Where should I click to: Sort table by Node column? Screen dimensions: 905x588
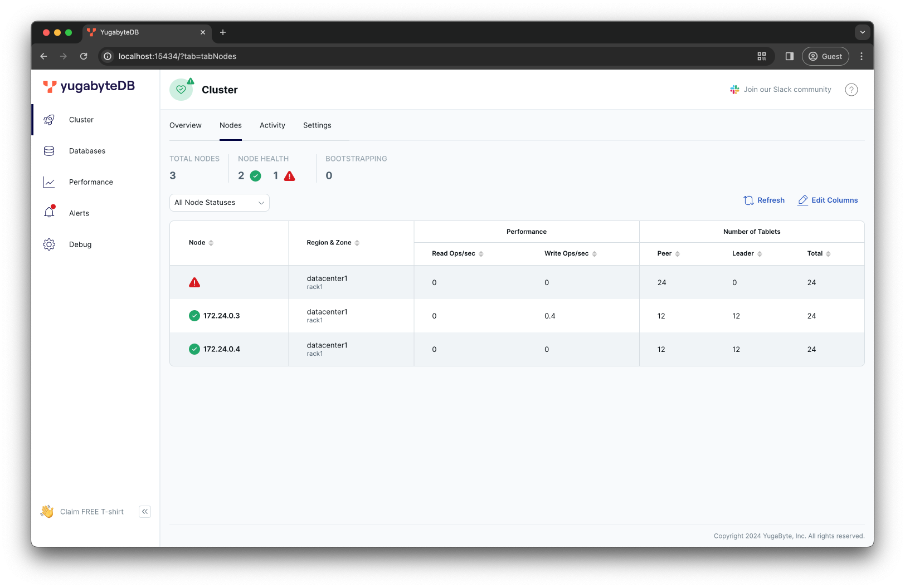201,243
